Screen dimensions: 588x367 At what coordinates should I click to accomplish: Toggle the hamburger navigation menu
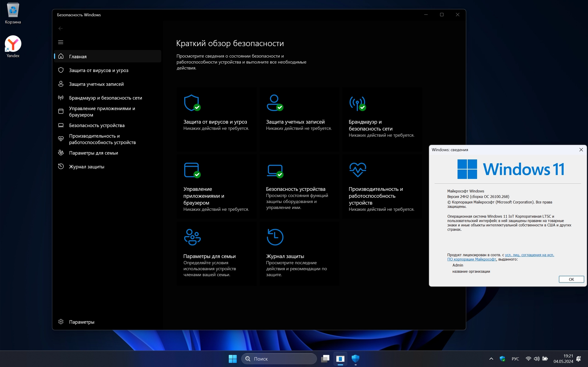[61, 42]
